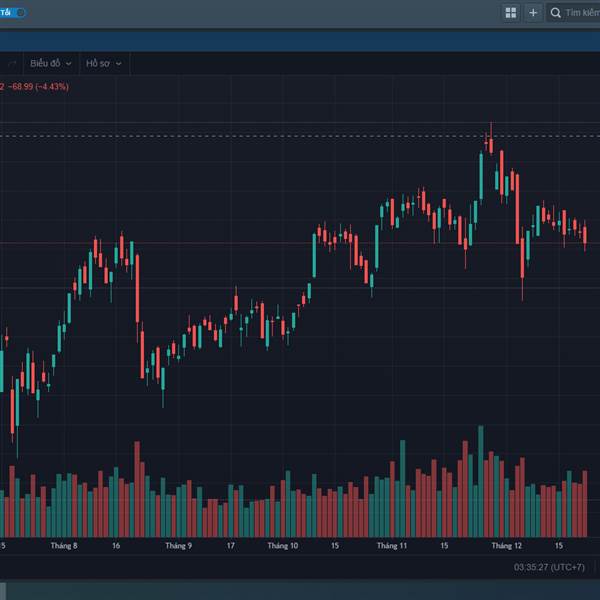Click the faded redo arrow icon
The width and height of the screenshot is (600, 600).
point(11,64)
